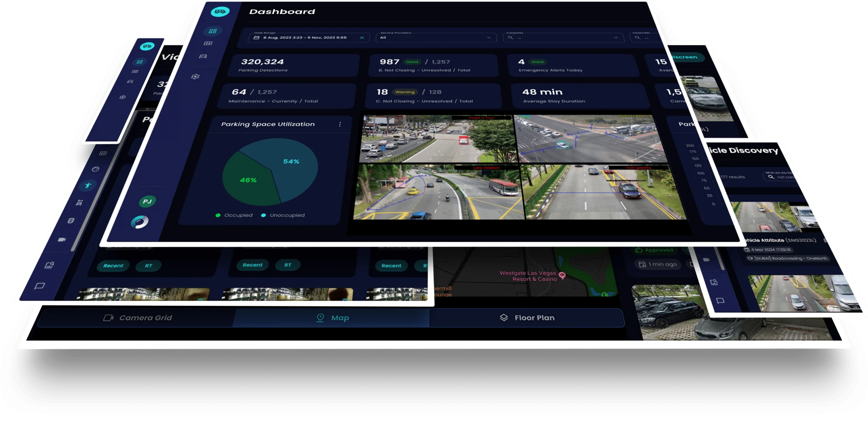Select table grid icon in the small left window
Viewport: 868px width, 429px height.
(x=135, y=71)
